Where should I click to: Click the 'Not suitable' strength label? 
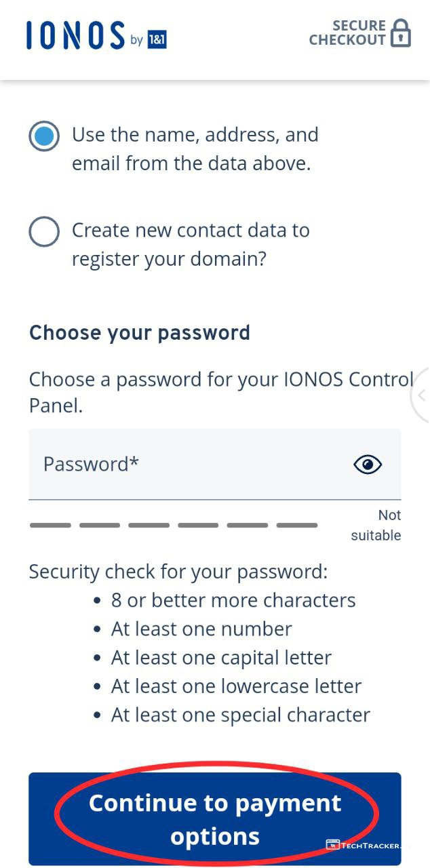click(376, 526)
